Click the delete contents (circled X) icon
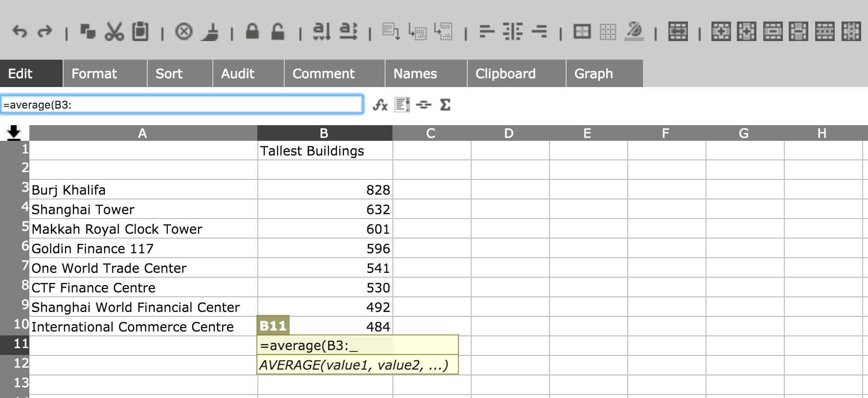This screenshot has width=868, height=398. 184,32
